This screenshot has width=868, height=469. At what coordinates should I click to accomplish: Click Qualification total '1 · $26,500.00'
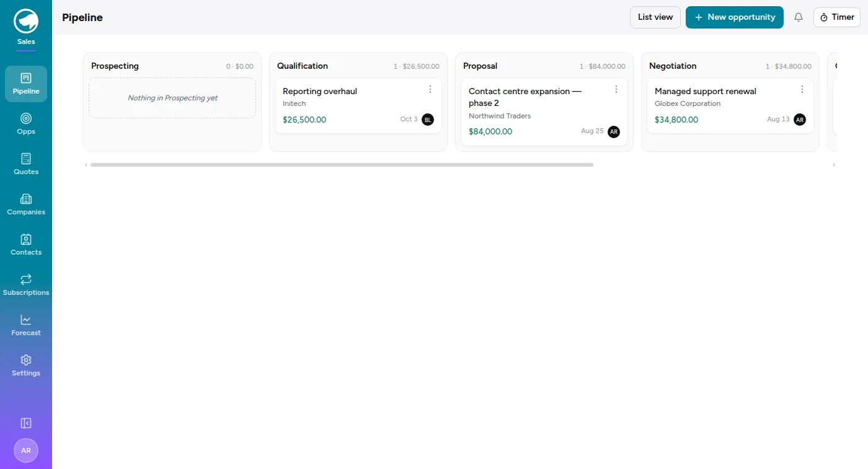[417, 66]
